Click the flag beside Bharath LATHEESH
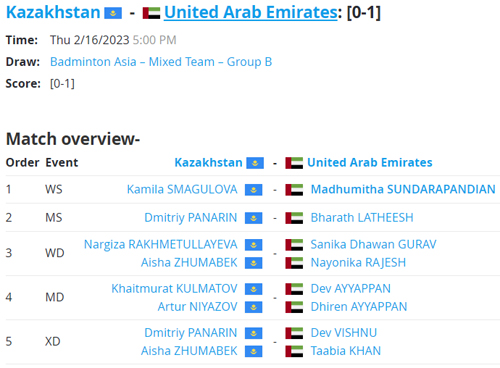The height and width of the screenshot is (368, 500). pyautogui.click(x=294, y=218)
